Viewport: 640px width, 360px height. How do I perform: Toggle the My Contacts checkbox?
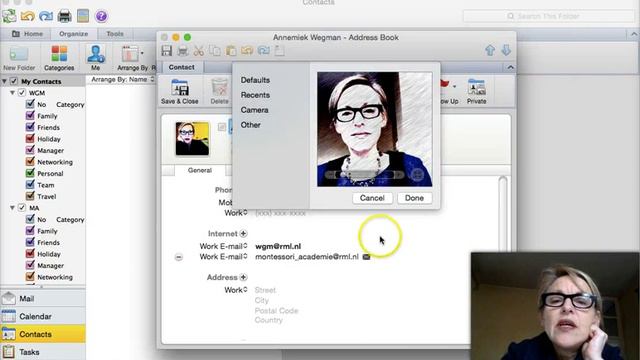(14, 81)
